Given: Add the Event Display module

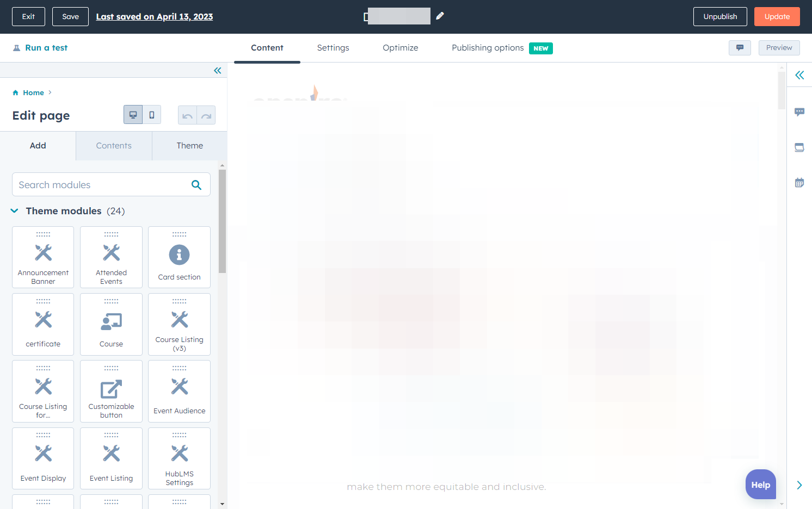Looking at the screenshot, I should (43, 458).
